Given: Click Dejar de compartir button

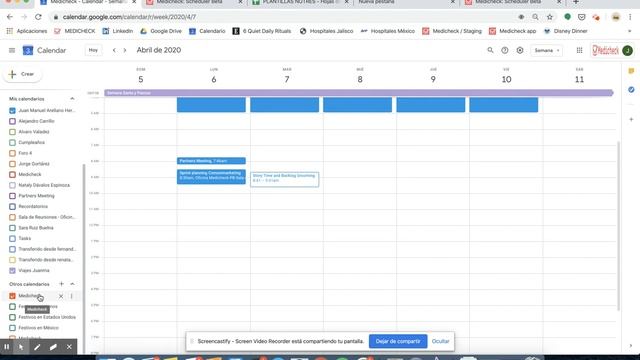Looking at the screenshot, I should point(398,341).
